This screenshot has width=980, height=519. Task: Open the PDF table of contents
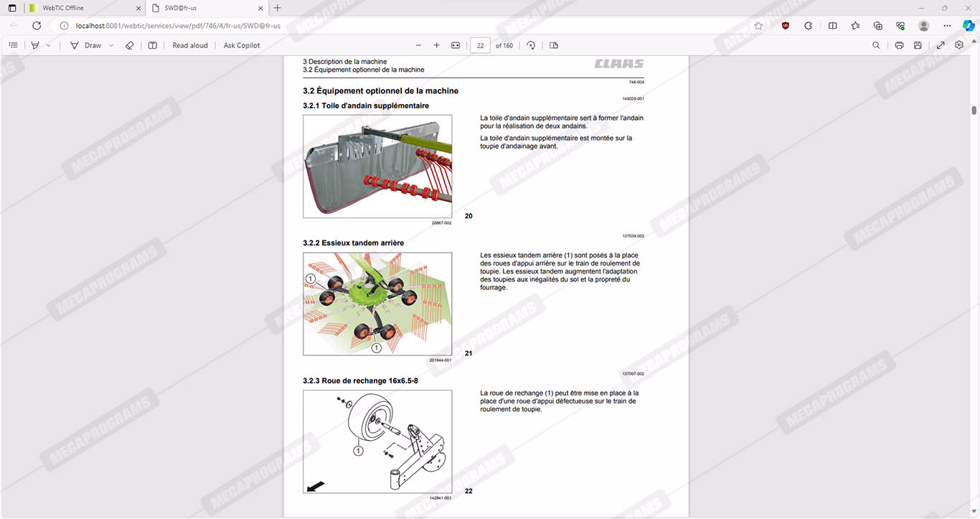pos(13,45)
